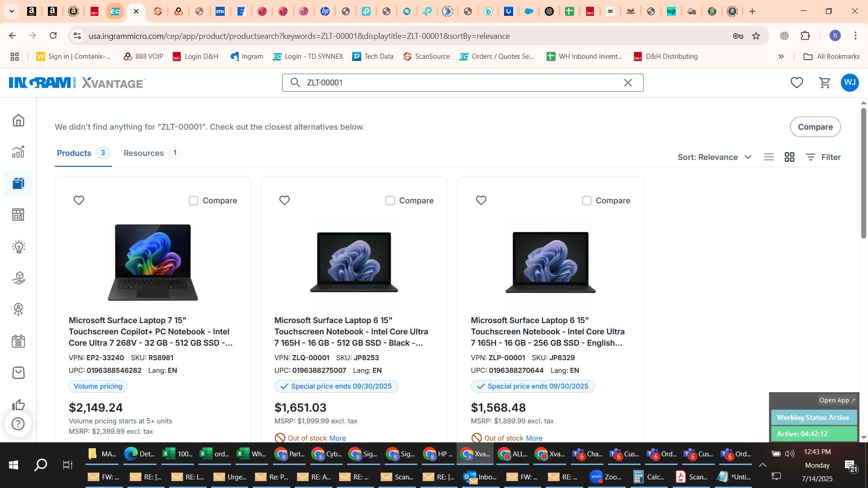The image size is (868, 488).
Task: Open the shopping bag sidebar icon
Action: 18,373
